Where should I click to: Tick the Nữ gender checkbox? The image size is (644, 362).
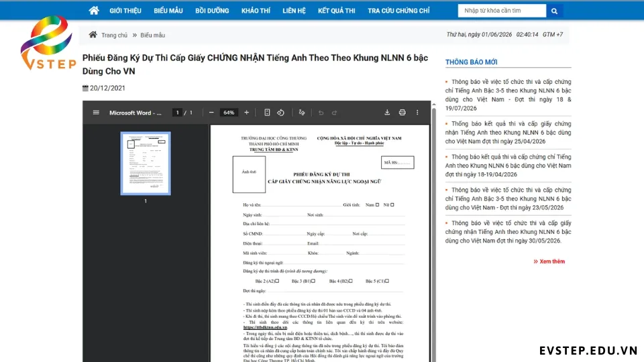(392, 205)
